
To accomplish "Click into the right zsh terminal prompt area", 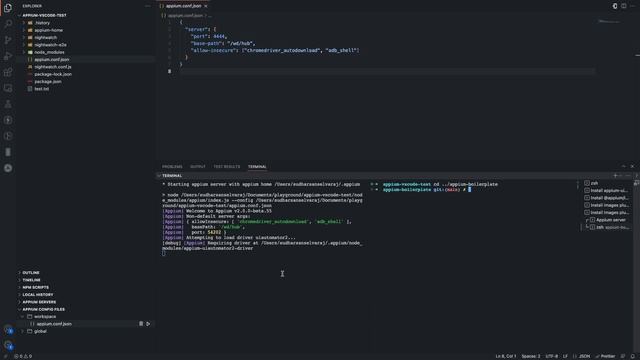I will click(x=473, y=265).
